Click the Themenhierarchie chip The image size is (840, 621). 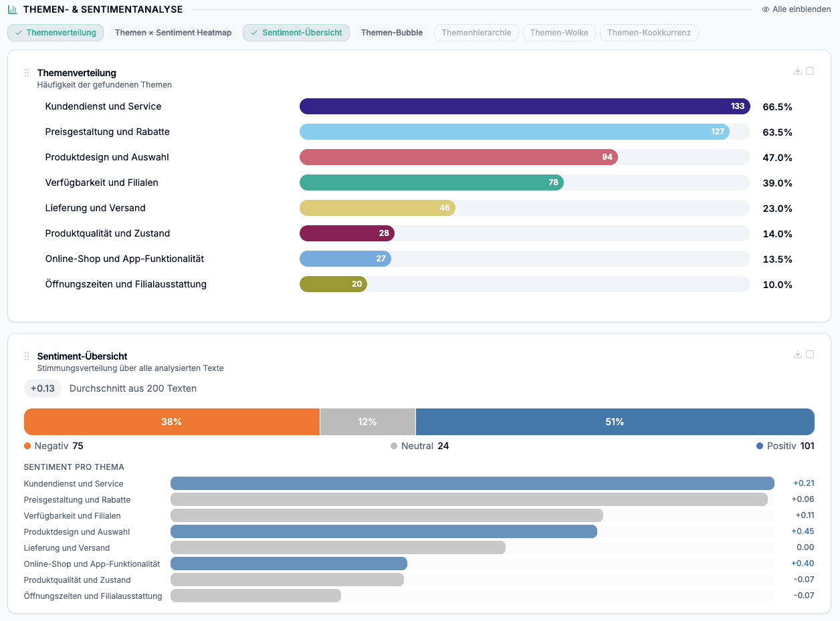pos(476,32)
